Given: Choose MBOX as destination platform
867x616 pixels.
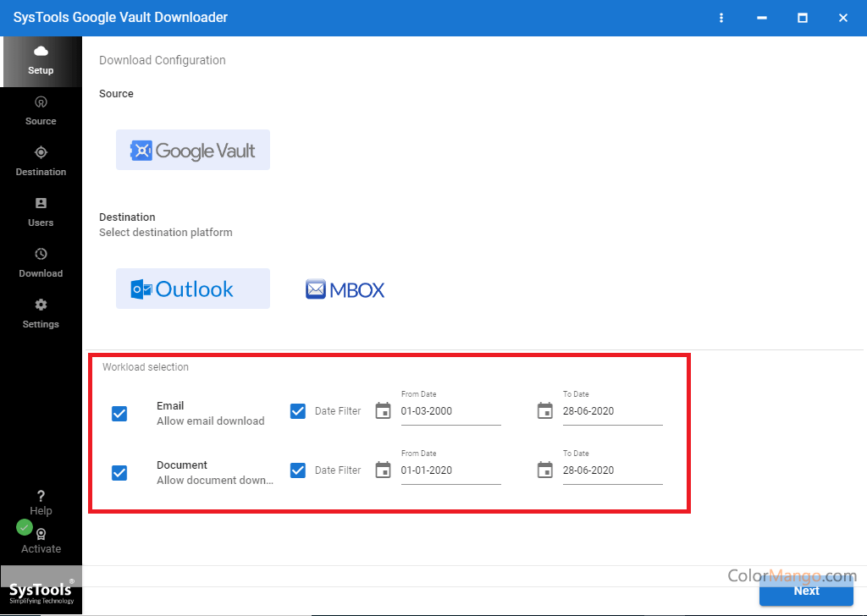Looking at the screenshot, I should pos(345,290).
